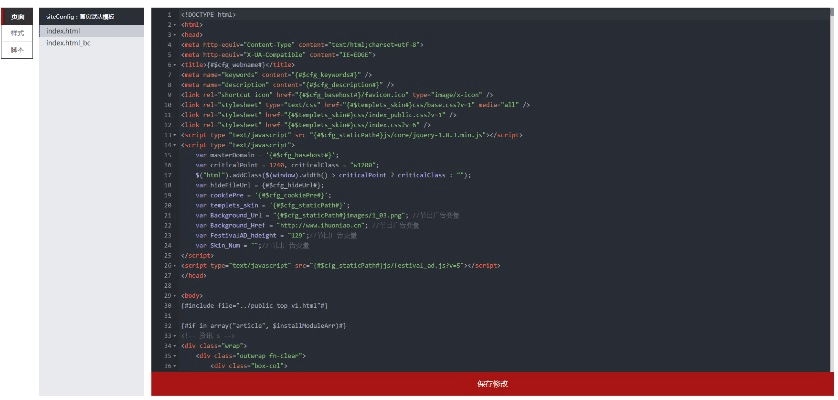Collapse the body tag fold arrow
This screenshot has width=838, height=400.
[174, 296]
